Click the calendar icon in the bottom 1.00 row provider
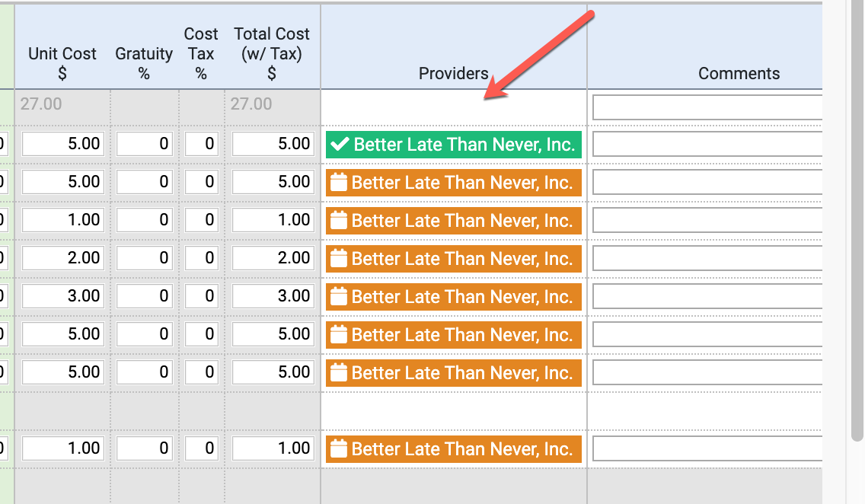The image size is (865, 504). (x=339, y=448)
